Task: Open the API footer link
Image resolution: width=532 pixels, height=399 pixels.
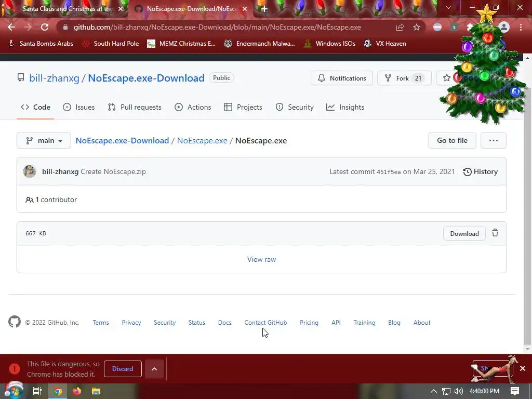Action: 336,323
